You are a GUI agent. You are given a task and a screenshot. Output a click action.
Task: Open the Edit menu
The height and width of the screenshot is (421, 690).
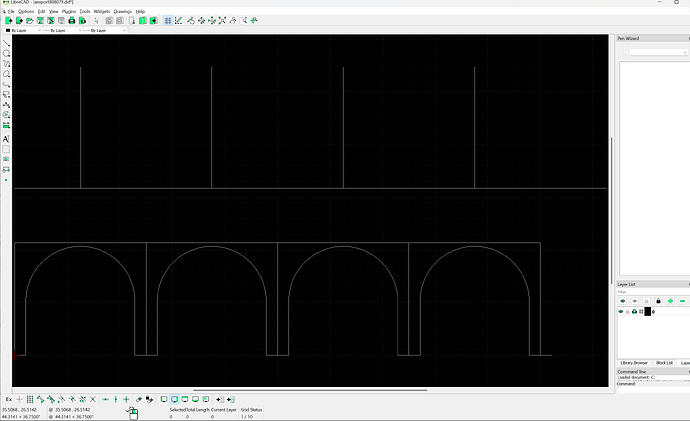pyautogui.click(x=41, y=11)
